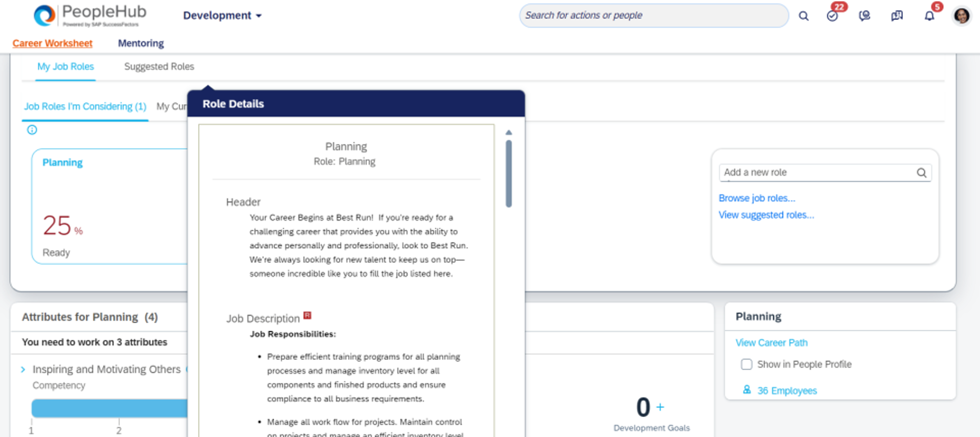This screenshot has width=980, height=437.
Task: Select the My Job Roles tab
Action: tap(66, 67)
